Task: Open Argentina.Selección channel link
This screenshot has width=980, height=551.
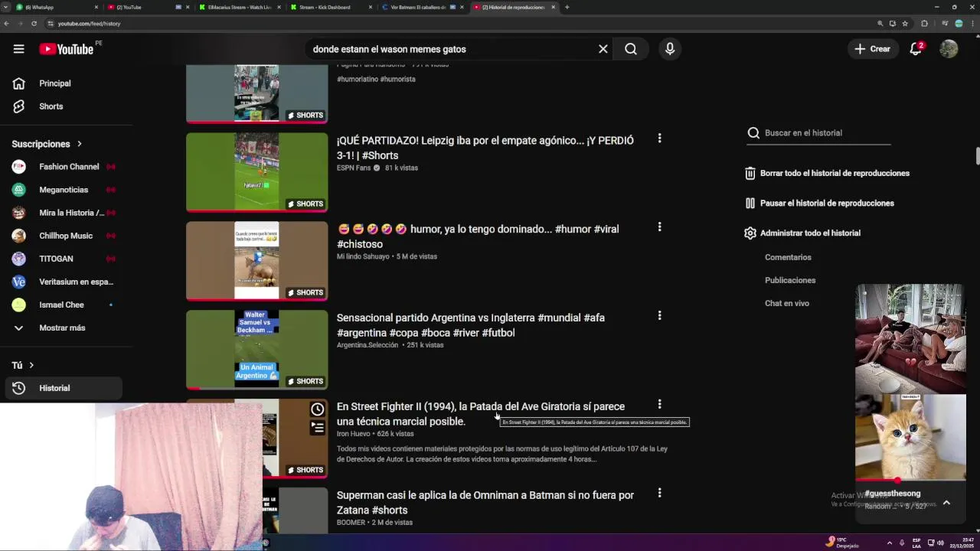Action: click(x=367, y=345)
